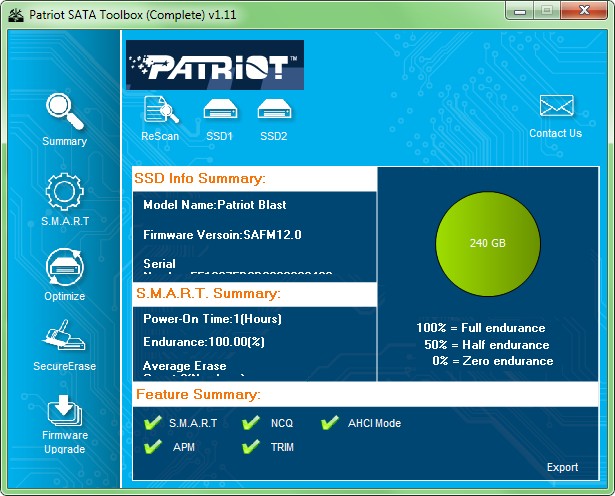The image size is (615, 496).
Task: Click the TRIM text label
Action: (x=282, y=447)
